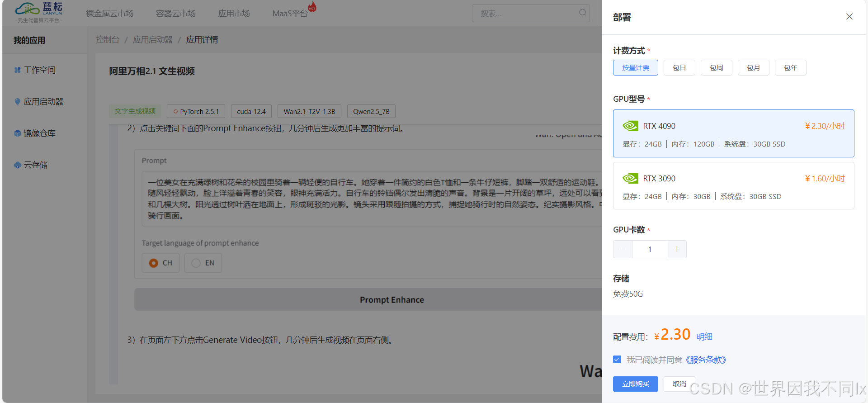
Task: Toggle the 我已阅读并同意 checkbox
Action: point(617,360)
